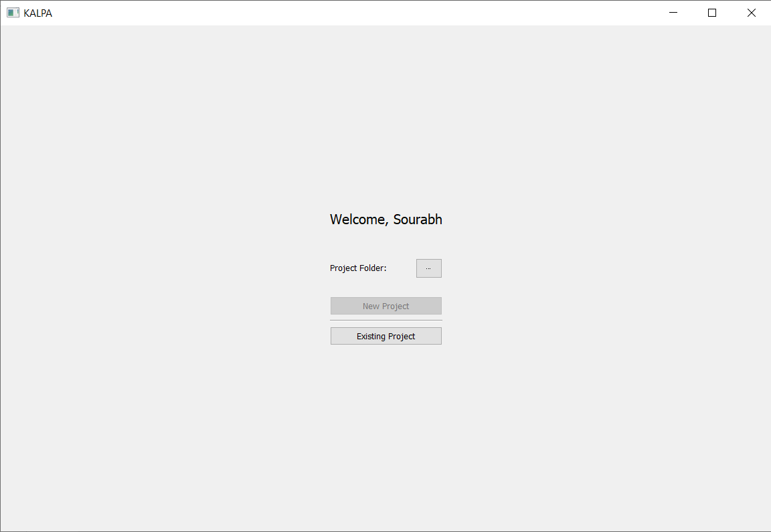This screenshot has width=771, height=532.
Task: Click the title bar of the KALPA window
Action: (x=335, y=12)
